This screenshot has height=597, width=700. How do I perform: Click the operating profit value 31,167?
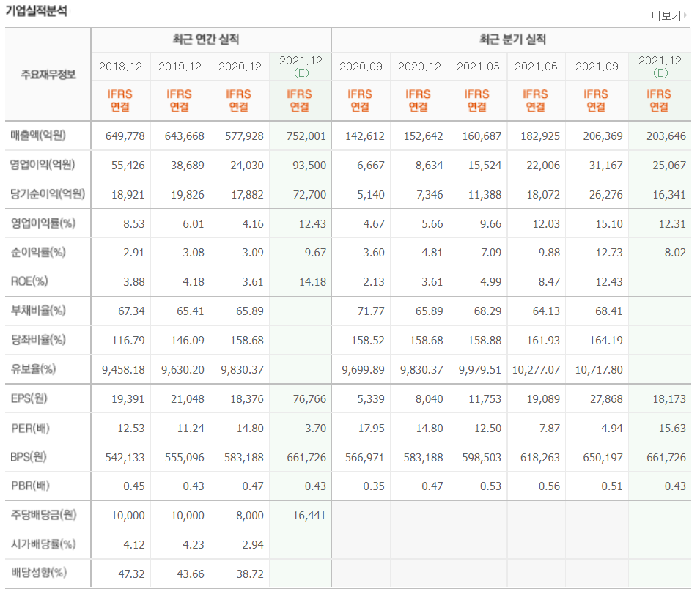click(x=605, y=166)
